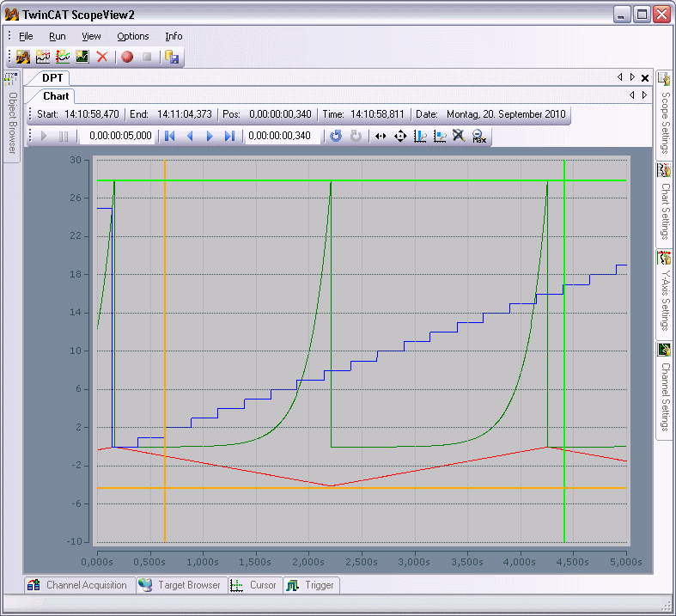Click the 18 label on the Y axis
The image size is (676, 616).
click(76, 274)
